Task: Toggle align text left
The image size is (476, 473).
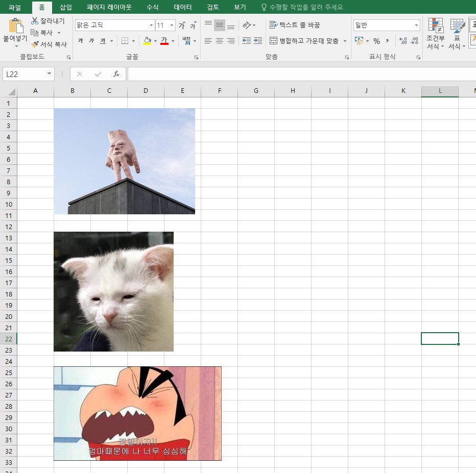Action: click(208, 41)
